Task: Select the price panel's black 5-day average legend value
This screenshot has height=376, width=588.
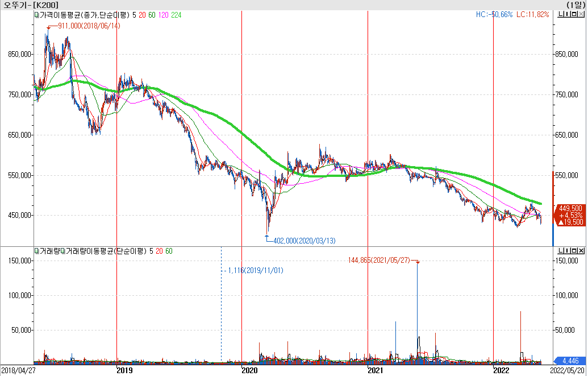Action: pos(134,15)
